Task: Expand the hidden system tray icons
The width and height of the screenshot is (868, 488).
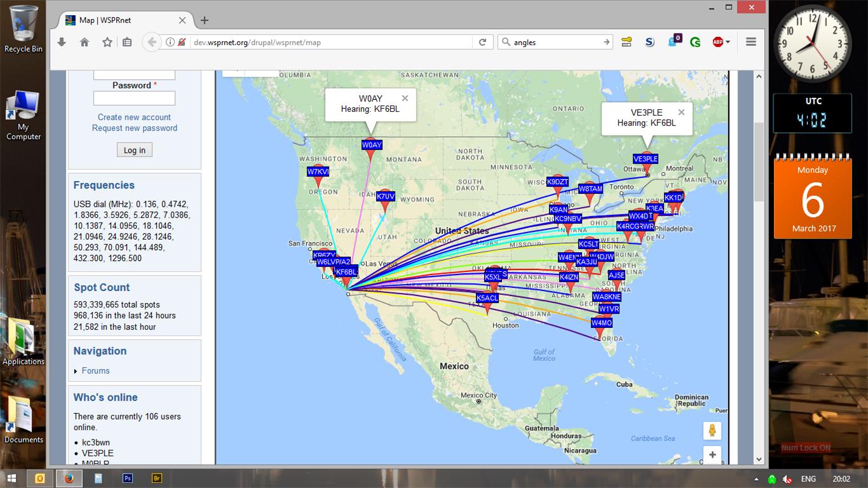Action: coord(756,479)
